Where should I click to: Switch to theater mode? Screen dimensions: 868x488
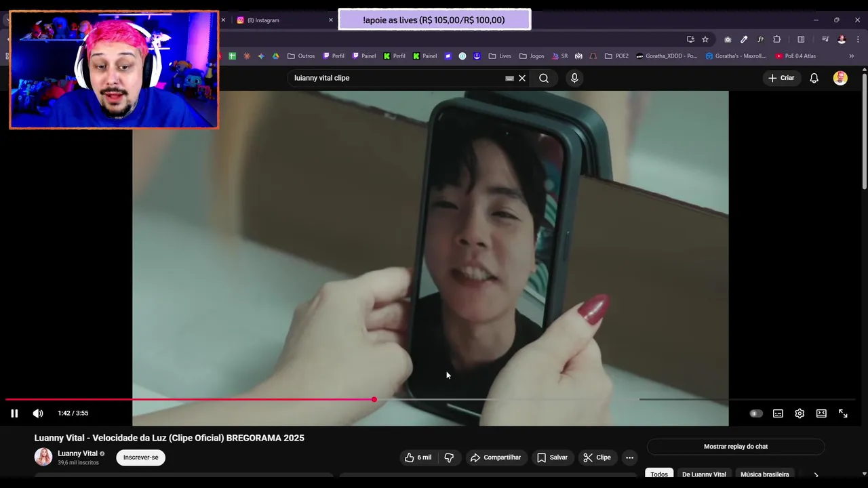821,413
